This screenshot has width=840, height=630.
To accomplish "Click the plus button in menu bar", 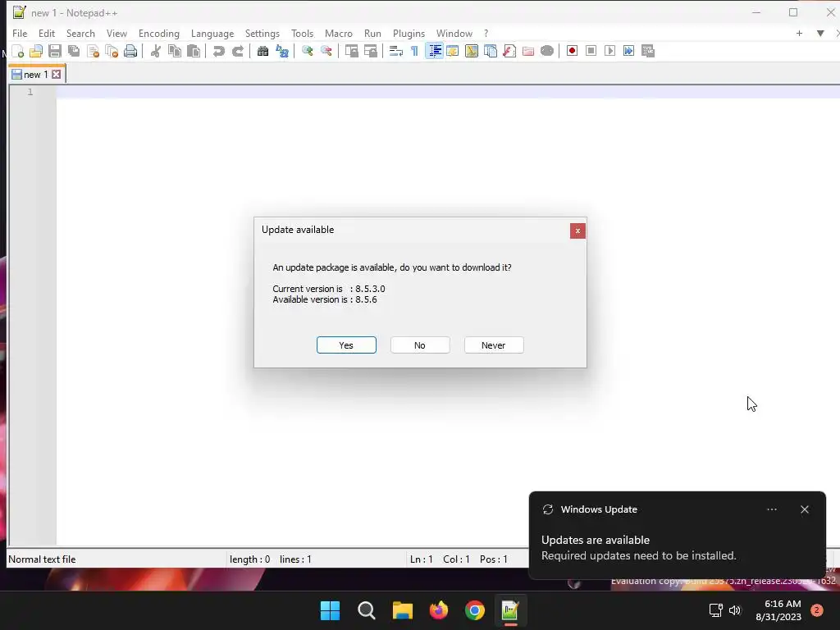I will click(799, 33).
